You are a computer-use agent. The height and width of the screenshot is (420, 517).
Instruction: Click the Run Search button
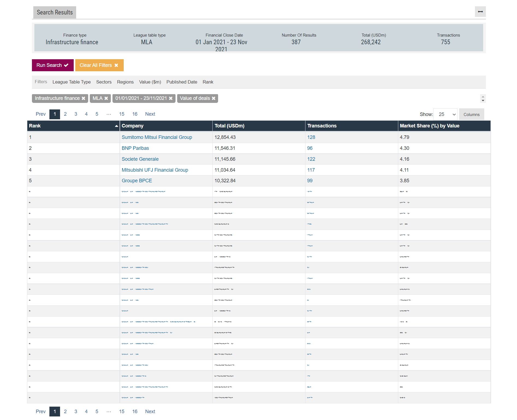click(x=53, y=65)
